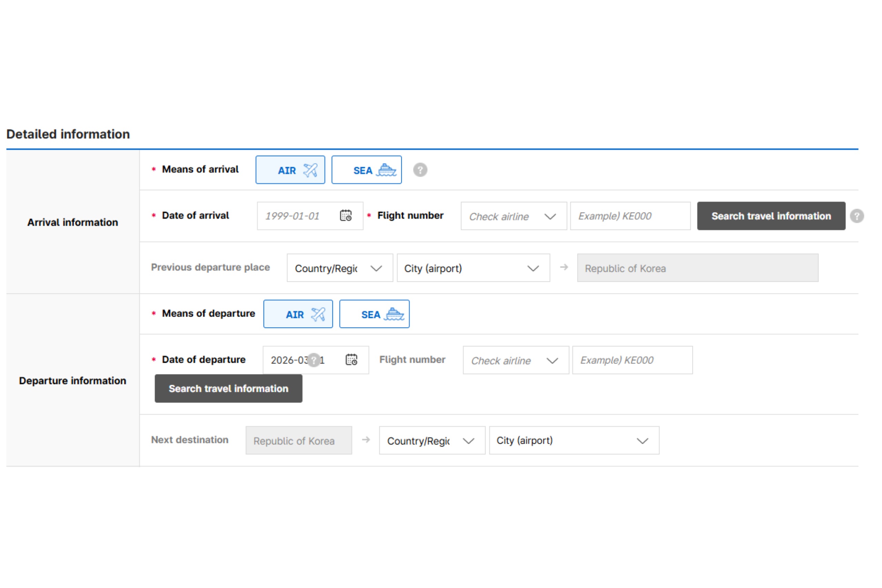Select SEA as means of arrival
Screen dimensions: 882x588
pyautogui.click(x=366, y=170)
